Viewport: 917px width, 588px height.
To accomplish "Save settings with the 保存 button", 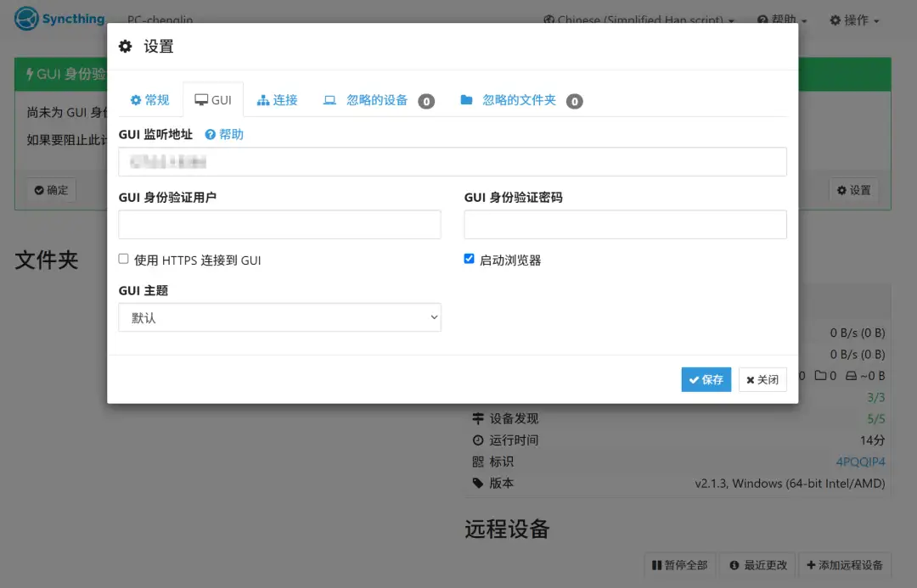I will click(x=706, y=380).
